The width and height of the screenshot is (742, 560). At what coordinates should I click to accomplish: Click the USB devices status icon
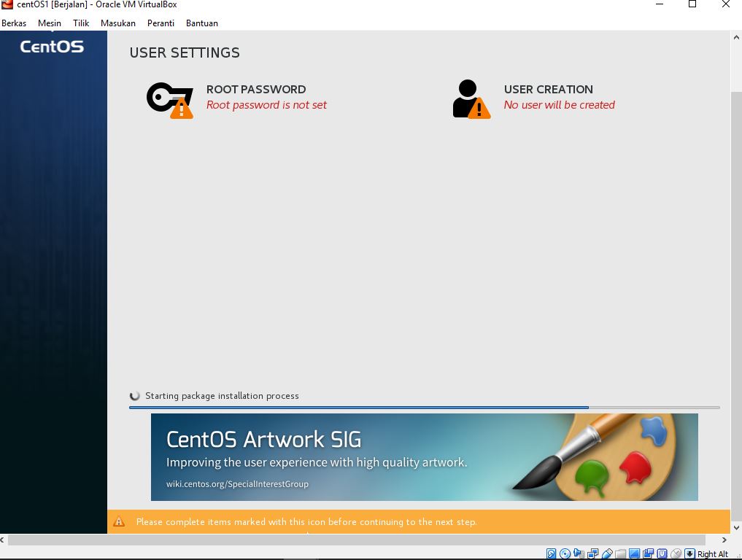pos(607,553)
